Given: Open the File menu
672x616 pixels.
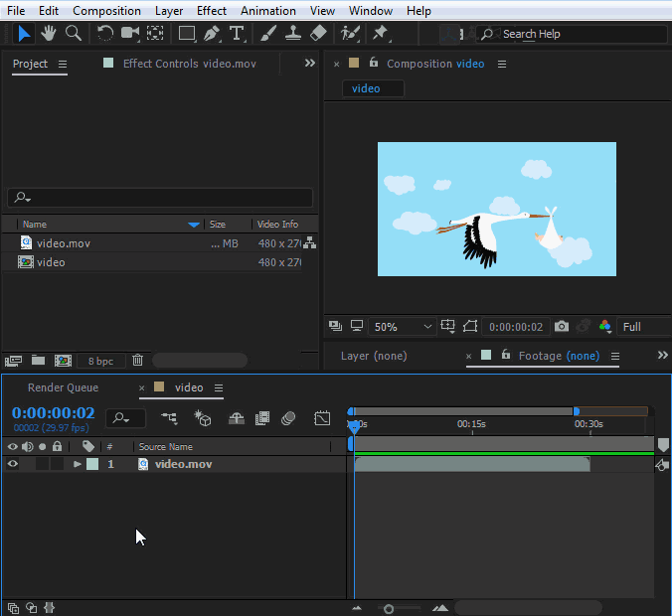Looking at the screenshot, I should pos(16,11).
